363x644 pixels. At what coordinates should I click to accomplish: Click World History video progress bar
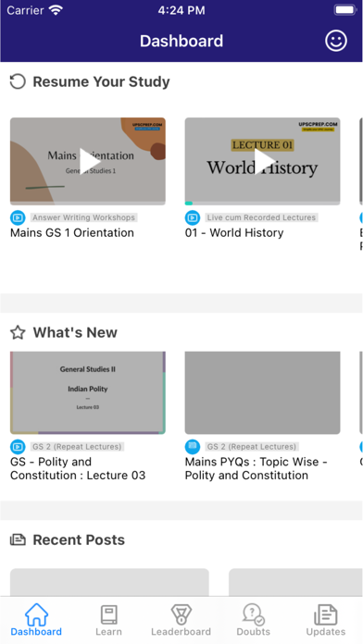point(262,203)
